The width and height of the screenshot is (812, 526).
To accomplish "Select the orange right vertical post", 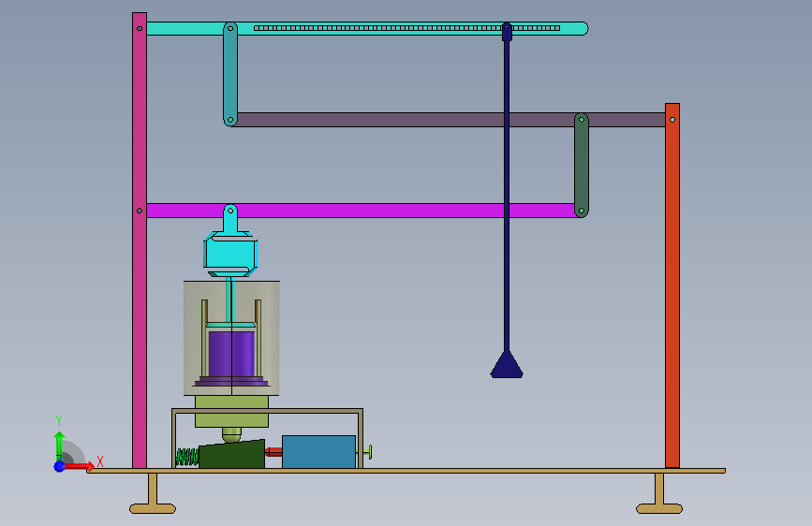I will coord(672,285).
